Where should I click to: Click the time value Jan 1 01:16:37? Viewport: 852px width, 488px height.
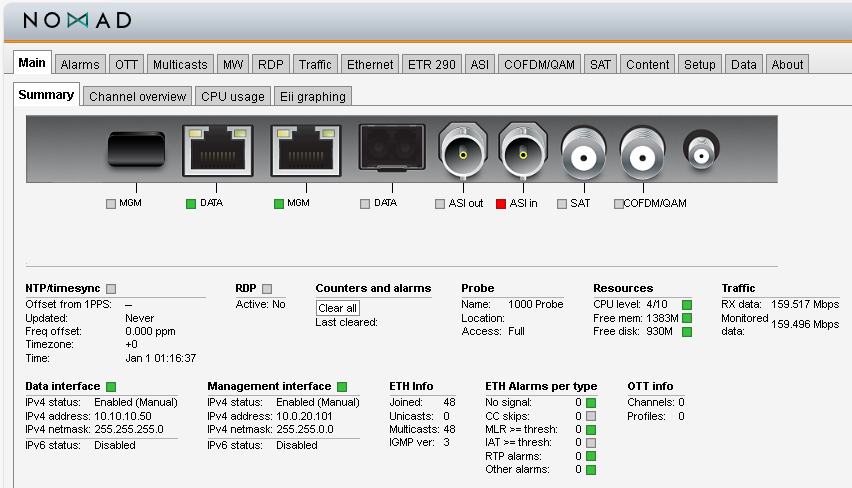pos(160,359)
